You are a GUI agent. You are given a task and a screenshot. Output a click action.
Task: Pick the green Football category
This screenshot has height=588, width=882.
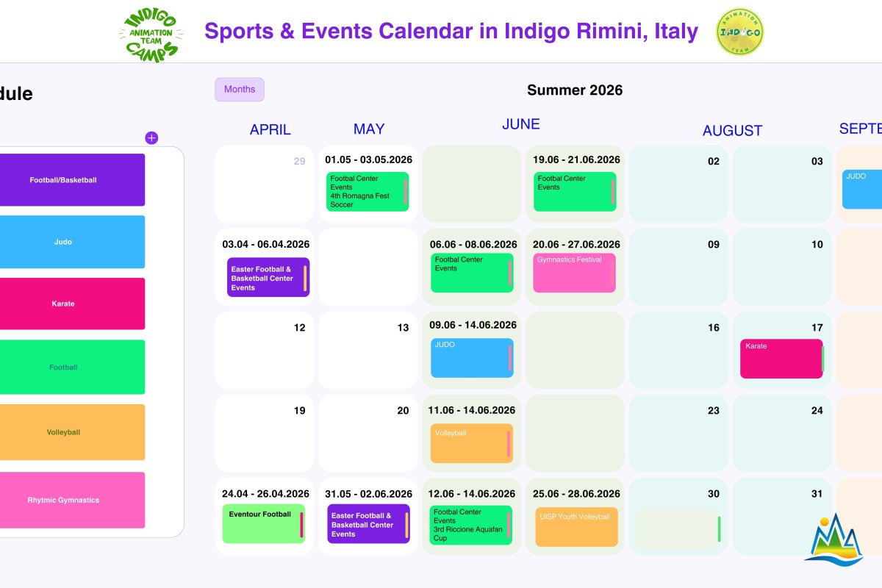click(63, 367)
